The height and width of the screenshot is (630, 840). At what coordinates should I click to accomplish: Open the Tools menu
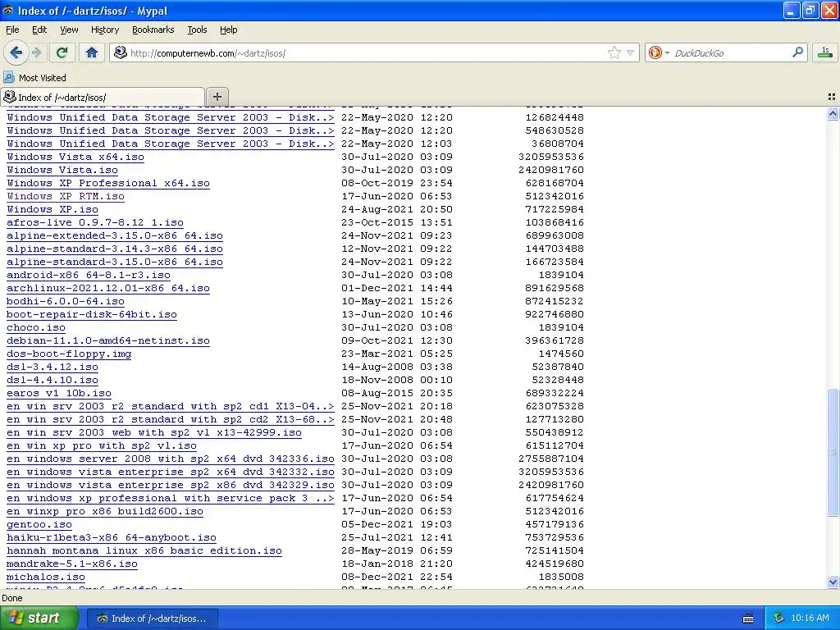click(197, 30)
